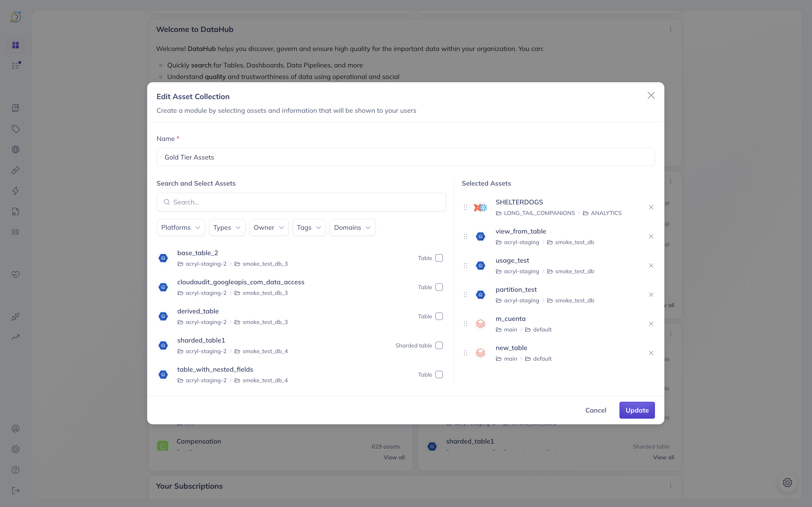Click drag handle beside new_table

[x=465, y=353]
